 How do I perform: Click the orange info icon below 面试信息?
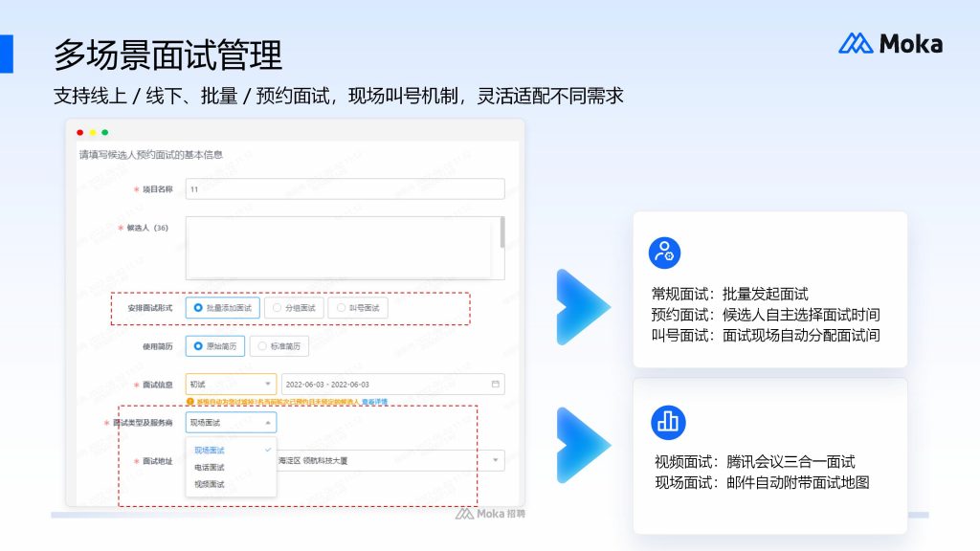point(190,402)
